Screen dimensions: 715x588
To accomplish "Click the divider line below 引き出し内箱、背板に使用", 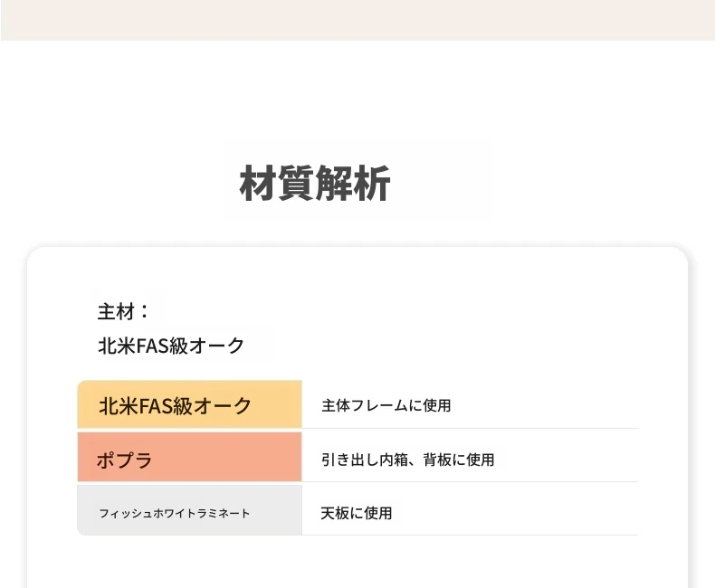I will [470, 482].
